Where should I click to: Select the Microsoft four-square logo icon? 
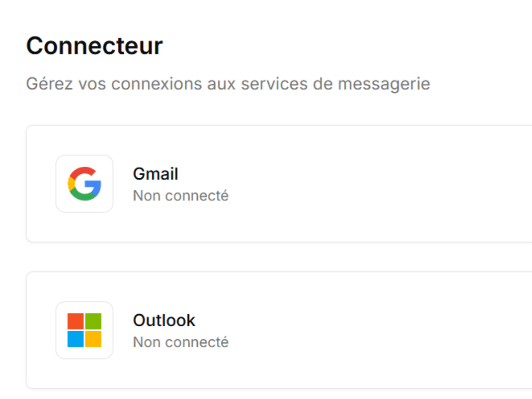pyautogui.click(x=84, y=330)
